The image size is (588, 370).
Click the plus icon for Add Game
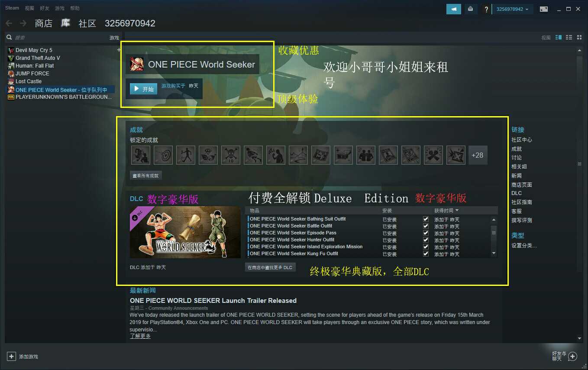(11, 357)
